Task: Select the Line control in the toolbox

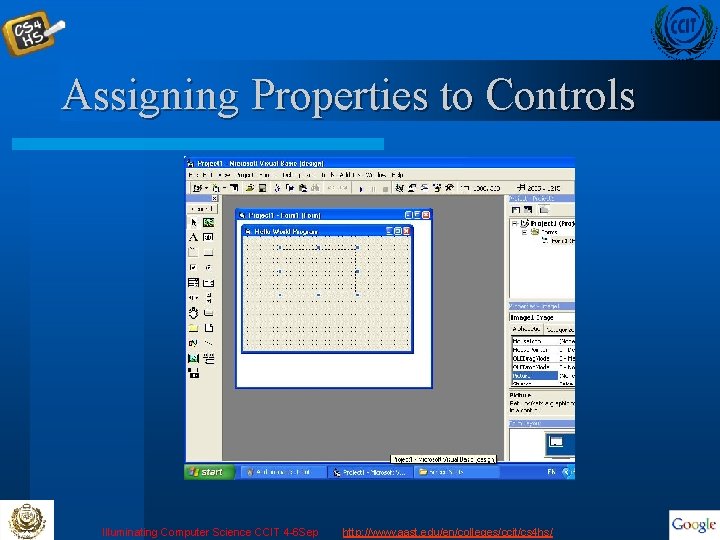Action: [x=208, y=343]
